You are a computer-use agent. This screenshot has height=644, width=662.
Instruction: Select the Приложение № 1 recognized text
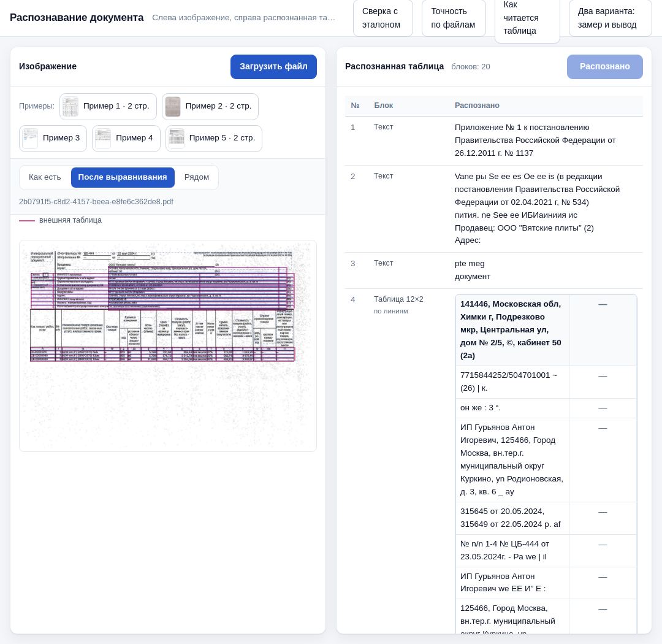(535, 140)
